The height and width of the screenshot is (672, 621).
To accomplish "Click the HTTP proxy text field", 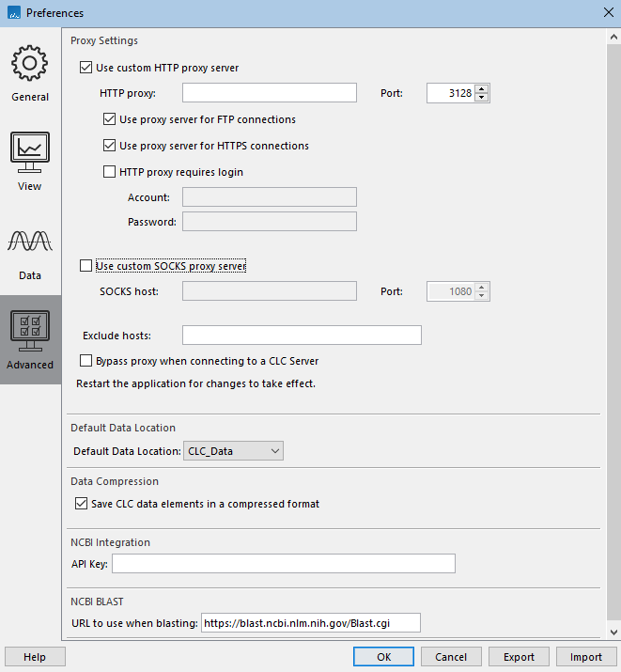I will point(270,92).
